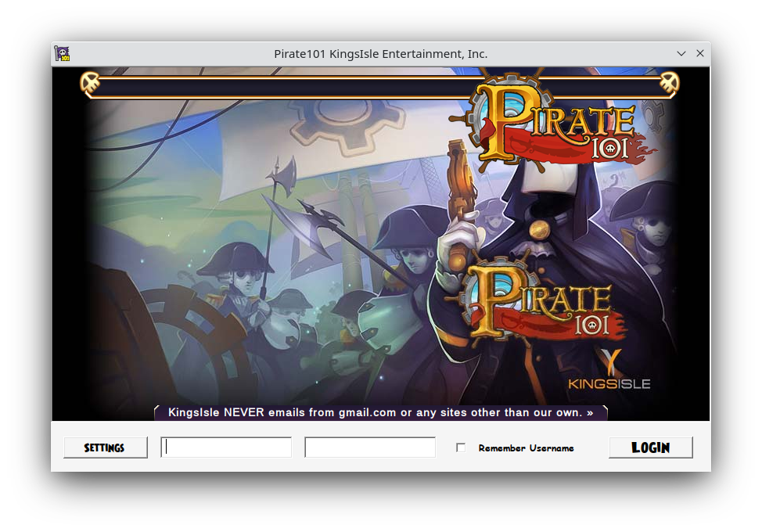The width and height of the screenshot is (762, 532).
Task: Open the Settings dialog
Action: 105,448
